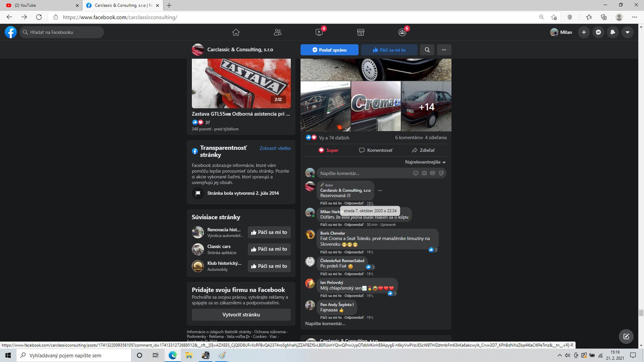Search within the page using magnifier button

tap(427, 50)
